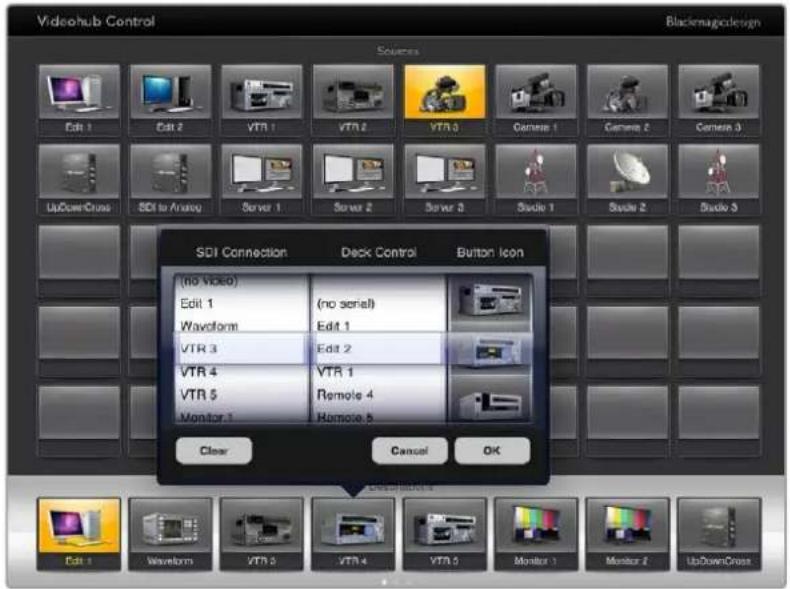This screenshot has width=790, height=589.
Task: Select bottom deck icon in Button Icon picker
Action: [490, 402]
